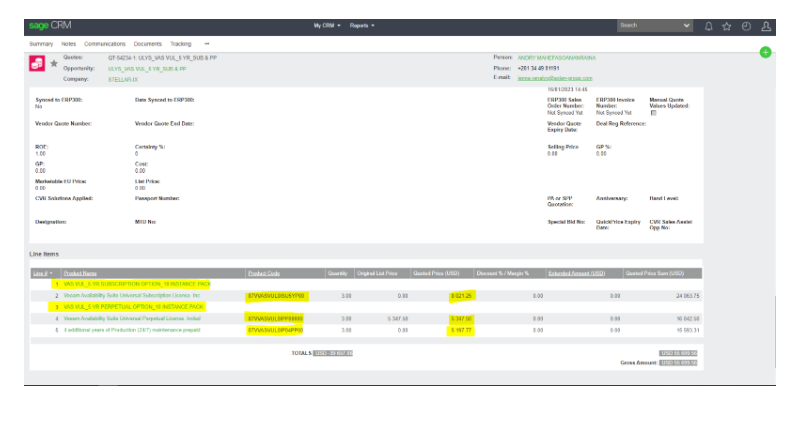802x439 pixels.
Task: Open the user profile icon
Action: 766,26
